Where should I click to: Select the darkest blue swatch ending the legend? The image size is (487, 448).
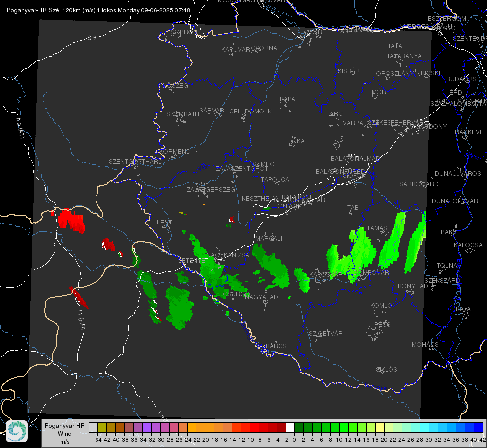click(x=479, y=428)
